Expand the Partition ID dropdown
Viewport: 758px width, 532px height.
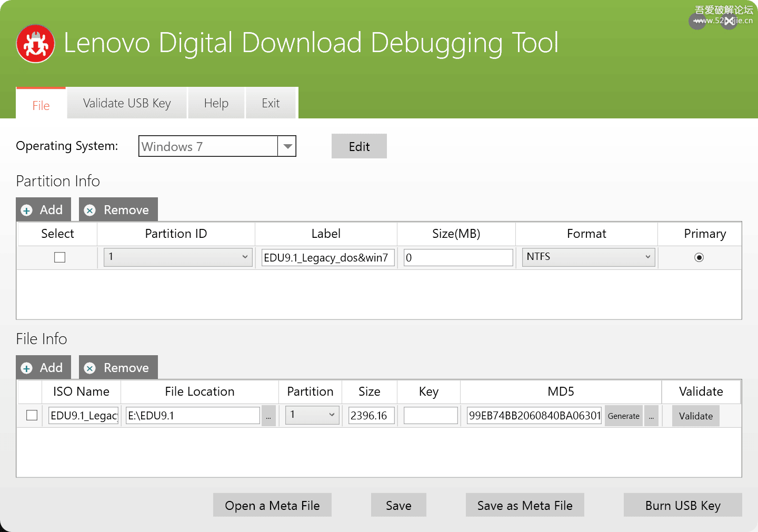point(178,257)
